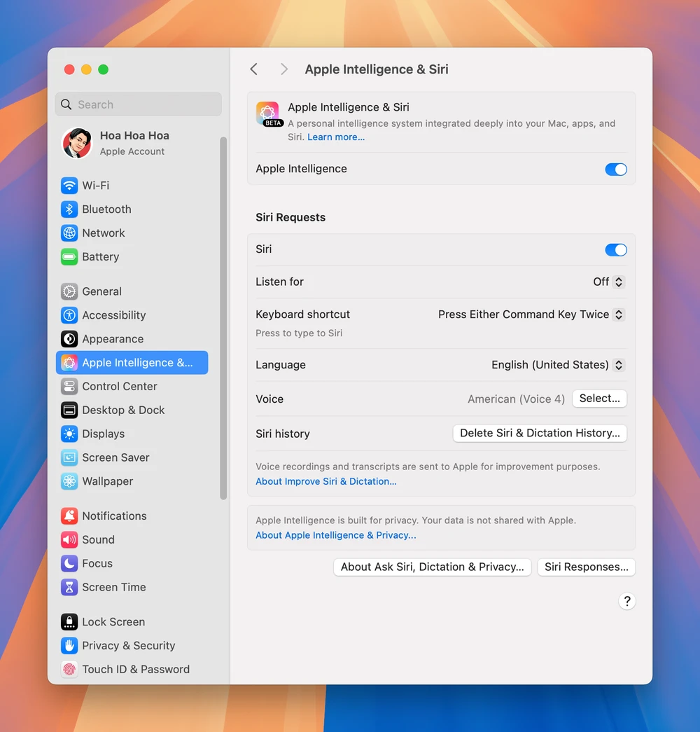The image size is (700, 732).
Task: Click inside the Search field
Action: pyautogui.click(x=138, y=104)
